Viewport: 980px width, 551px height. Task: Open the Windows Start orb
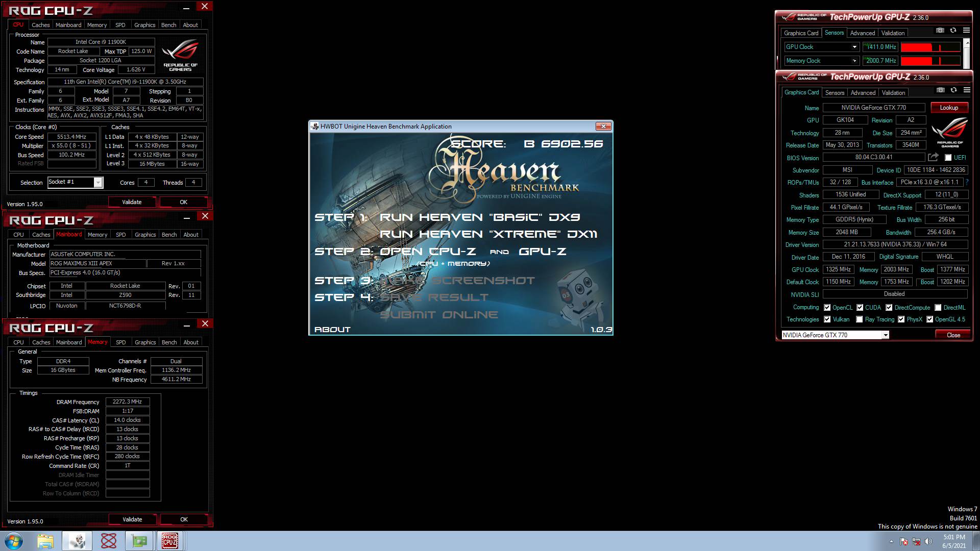click(x=14, y=541)
